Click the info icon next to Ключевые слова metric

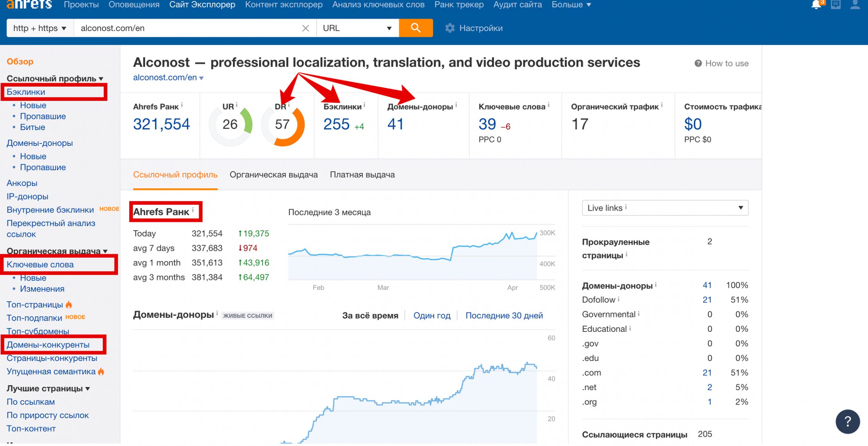coord(548,105)
